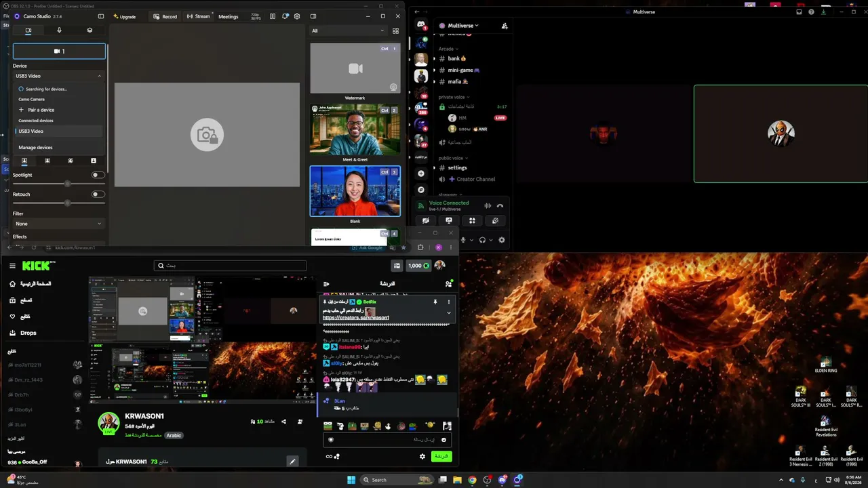
Task: Open Discord user settings gear
Action: pos(502,239)
